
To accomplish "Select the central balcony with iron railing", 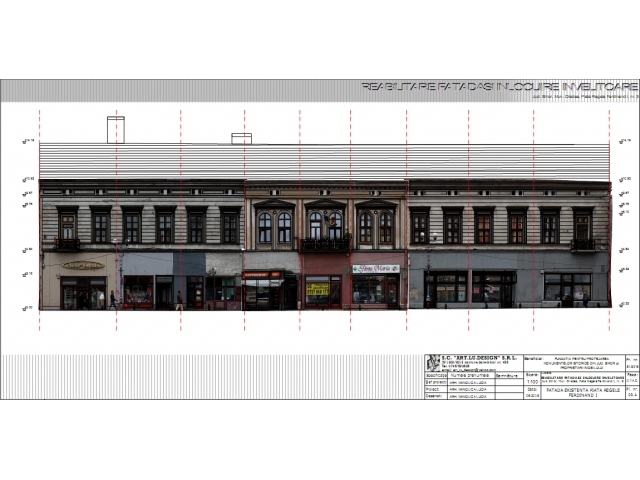I will pos(325,244).
